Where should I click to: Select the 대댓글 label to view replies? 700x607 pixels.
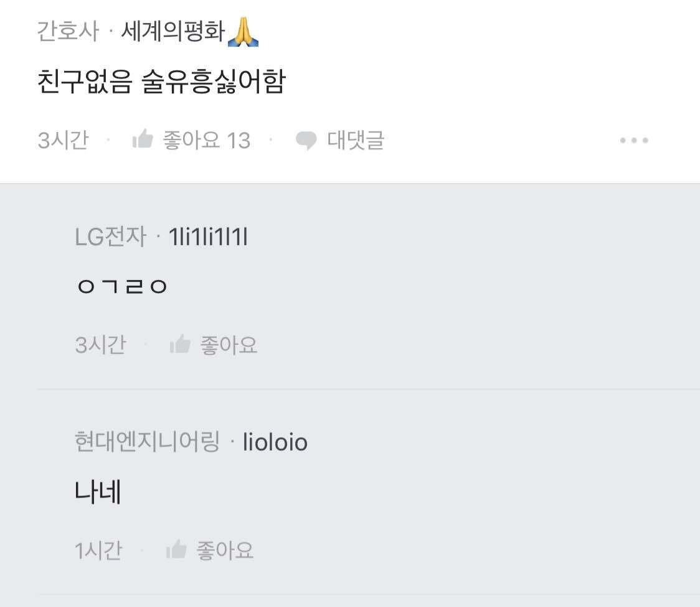pos(354,141)
